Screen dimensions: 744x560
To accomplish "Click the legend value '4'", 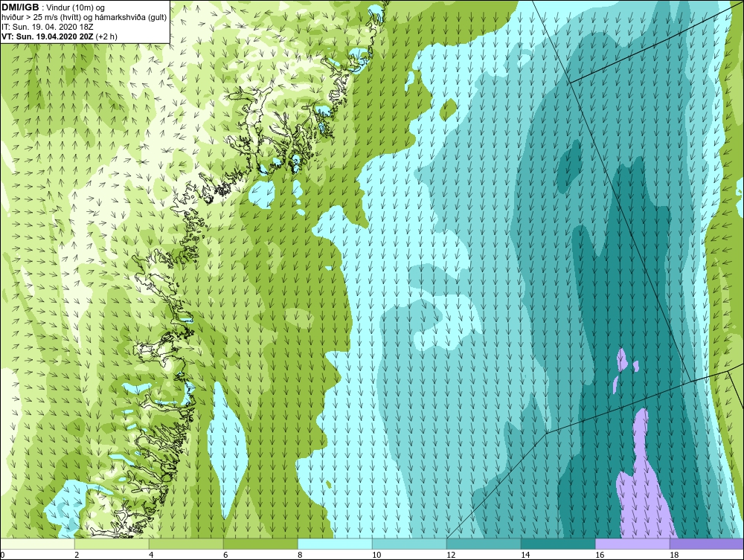I will point(151,555).
